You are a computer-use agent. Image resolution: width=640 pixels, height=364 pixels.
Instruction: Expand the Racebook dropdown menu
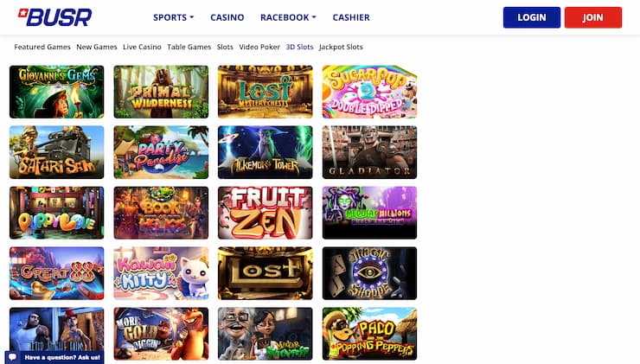click(x=288, y=17)
